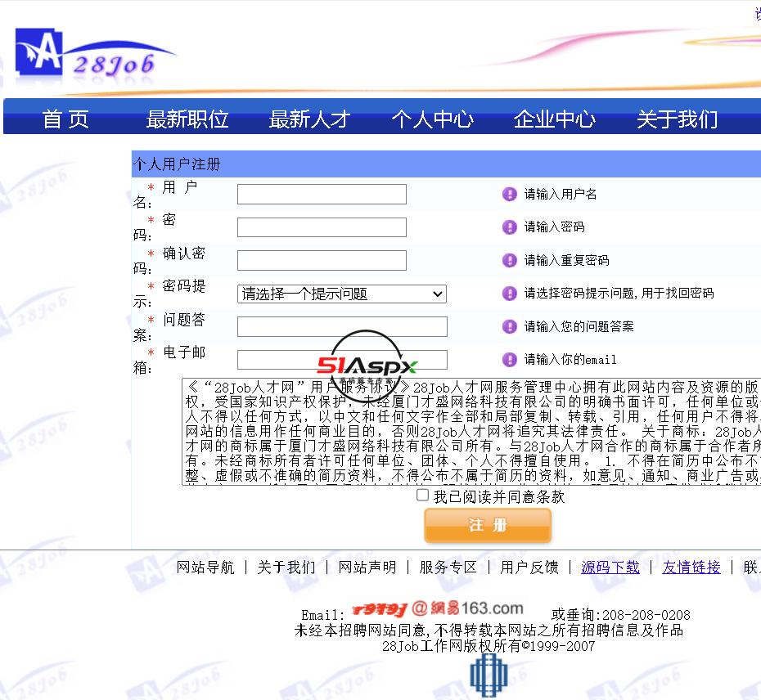Click 网站导航 in the footer

[205, 567]
